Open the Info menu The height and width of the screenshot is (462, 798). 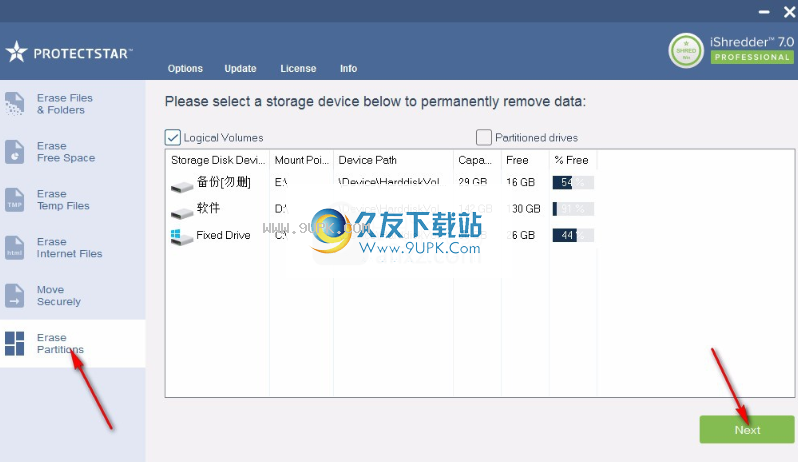pyautogui.click(x=349, y=68)
